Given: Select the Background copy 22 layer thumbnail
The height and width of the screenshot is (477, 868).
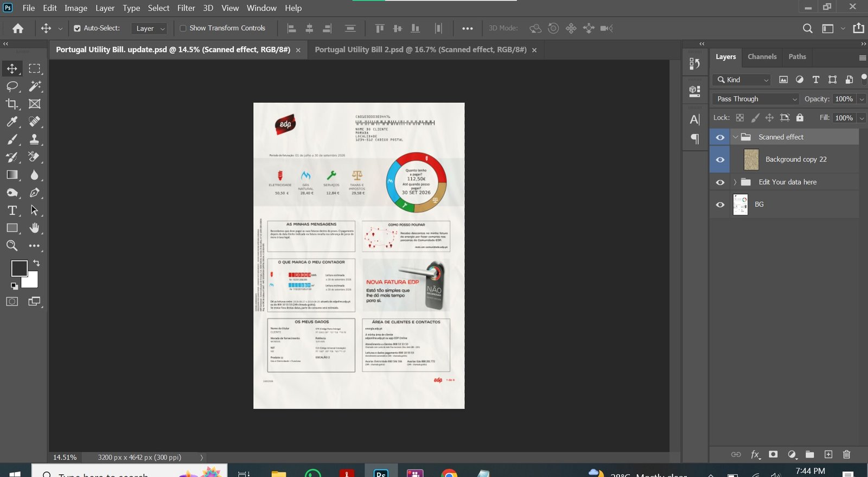Looking at the screenshot, I should click(751, 160).
